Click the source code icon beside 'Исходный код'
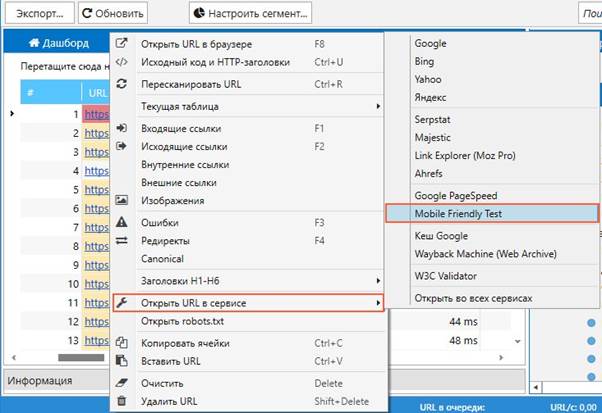This screenshot has height=413, width=602. coord(122,62)
